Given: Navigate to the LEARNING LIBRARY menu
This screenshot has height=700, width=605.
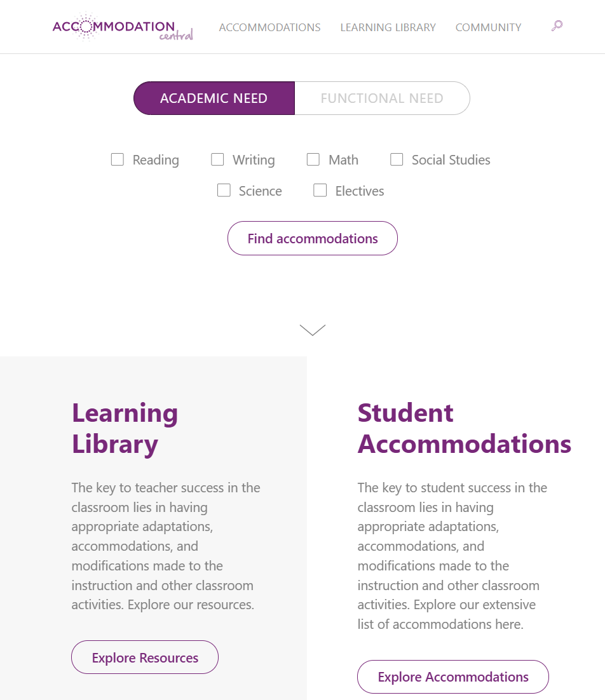Looking at the screenshot, I should [x=388, y=27].
